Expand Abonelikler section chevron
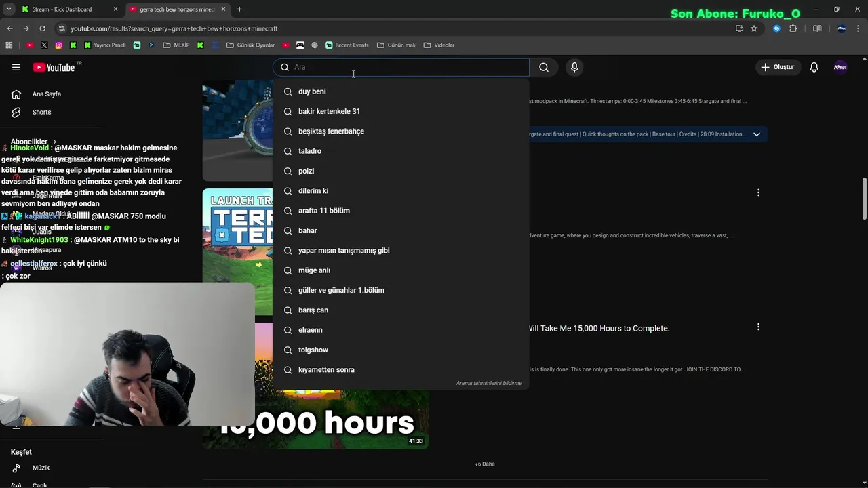This screenshot has height=488, width=868. point(55,142)
